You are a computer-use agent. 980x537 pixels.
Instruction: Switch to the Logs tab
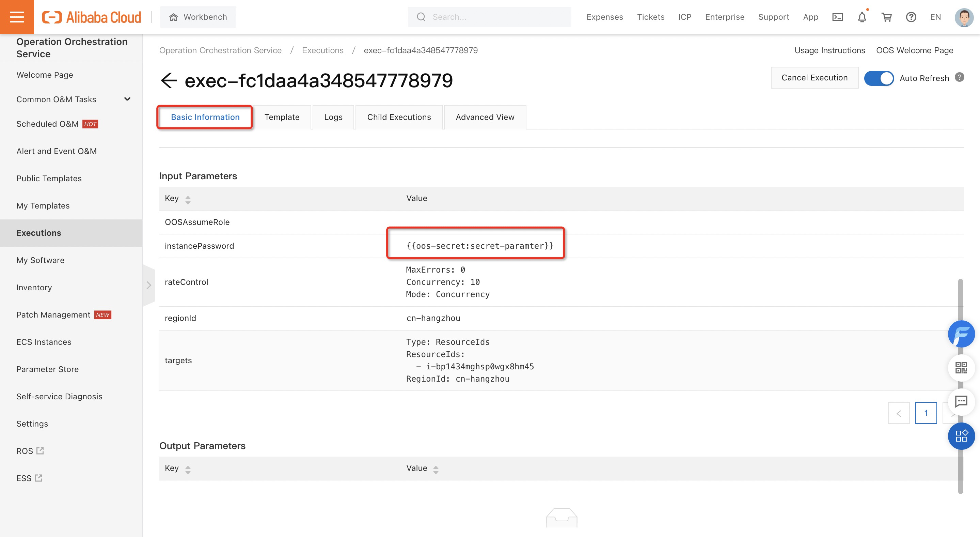tap(333, 117)
